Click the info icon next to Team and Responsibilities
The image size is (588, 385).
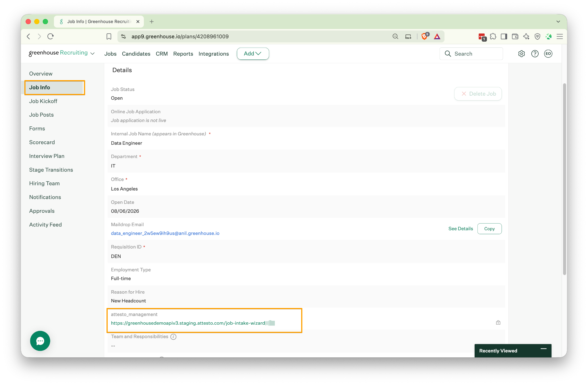pyautogui.click(x=173, y=337)
